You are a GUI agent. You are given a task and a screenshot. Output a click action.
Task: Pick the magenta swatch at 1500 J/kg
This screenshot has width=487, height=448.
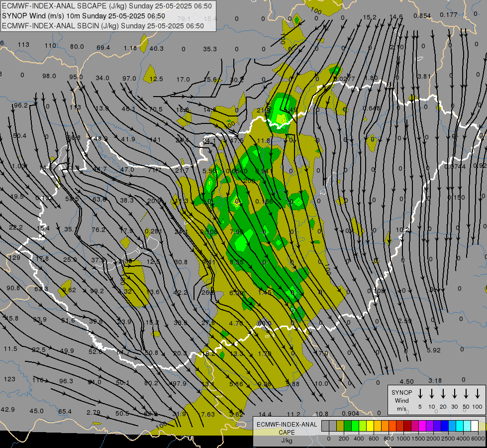pos(422,426)
